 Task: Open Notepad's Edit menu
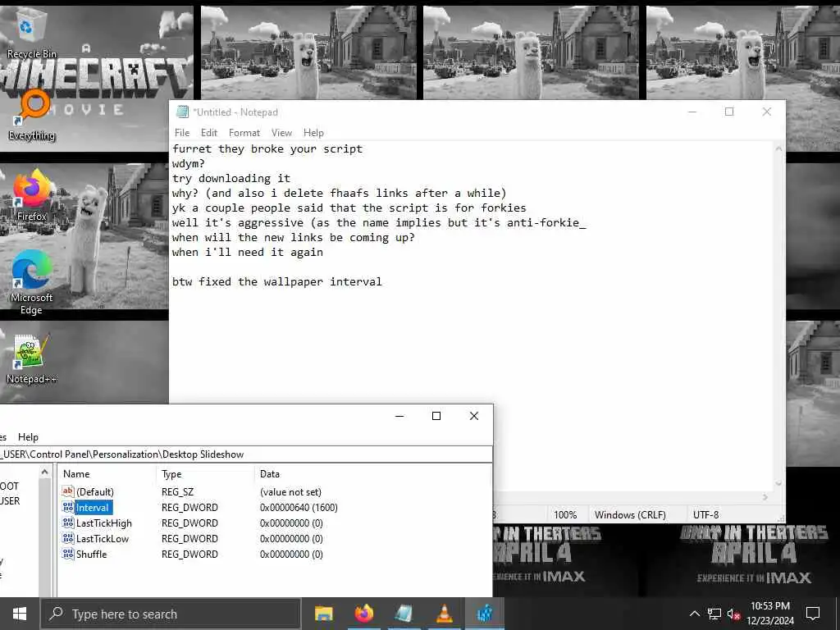click(x=209, y=133)
